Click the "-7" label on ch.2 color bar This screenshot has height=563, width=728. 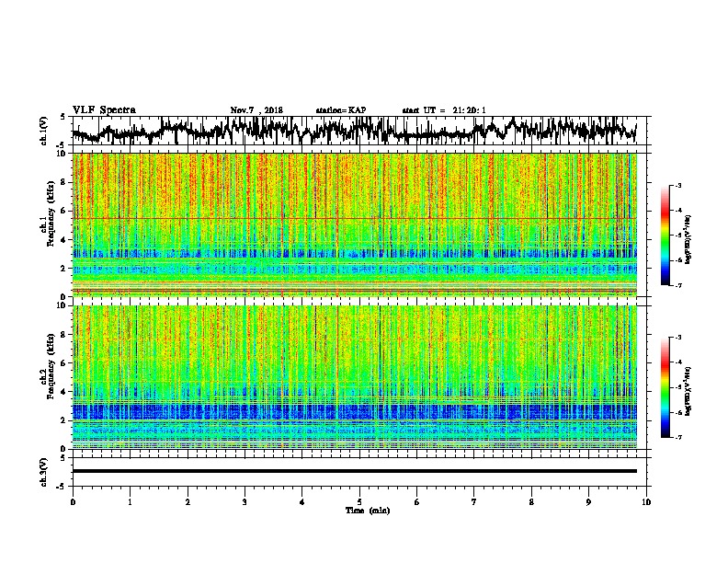(677, 438)
